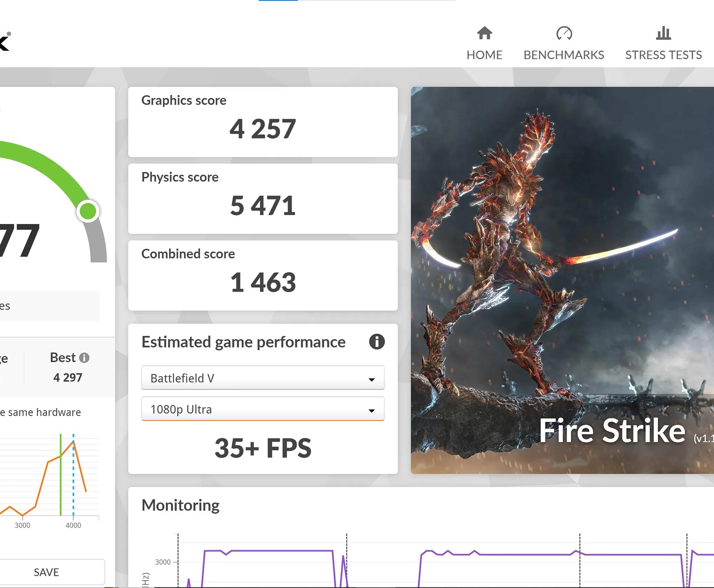
Task: Switch to the STRESS TESTS tab
Action: [663, 43]
